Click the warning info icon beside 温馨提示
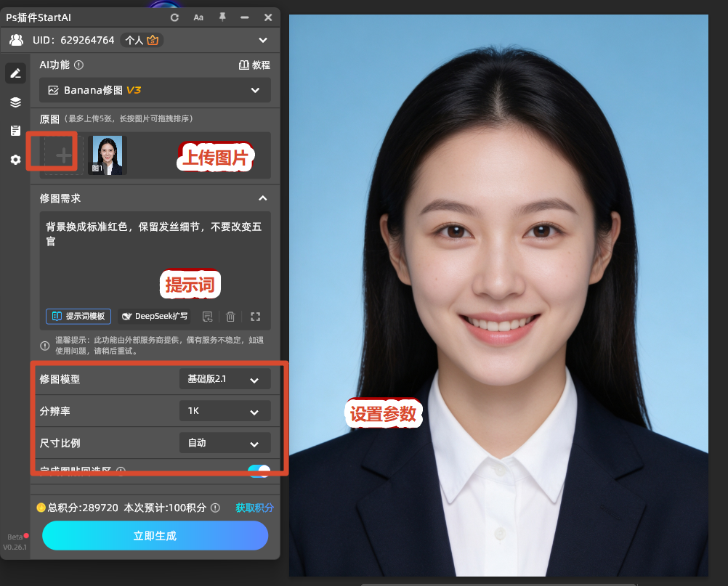Screen dimensions: 728x586 pos(45,346)
